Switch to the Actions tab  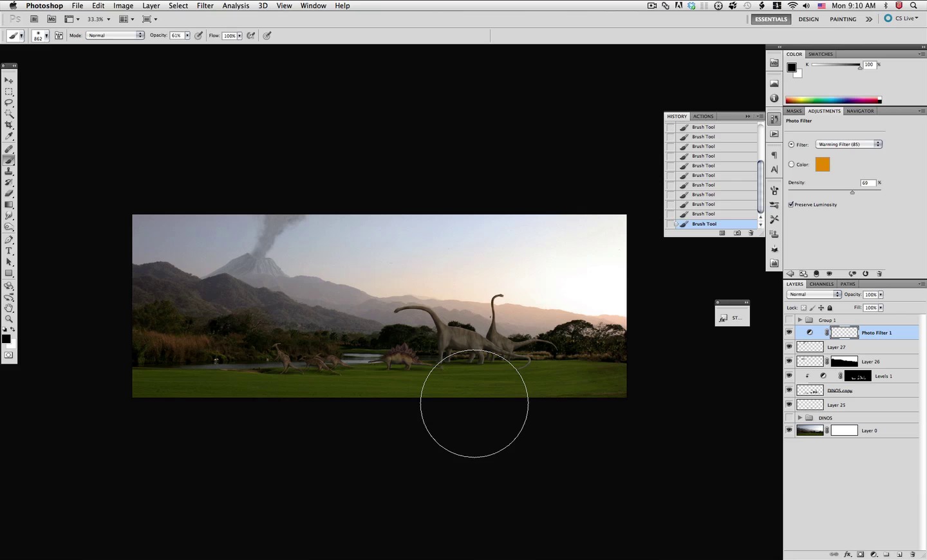click(703, 117)
